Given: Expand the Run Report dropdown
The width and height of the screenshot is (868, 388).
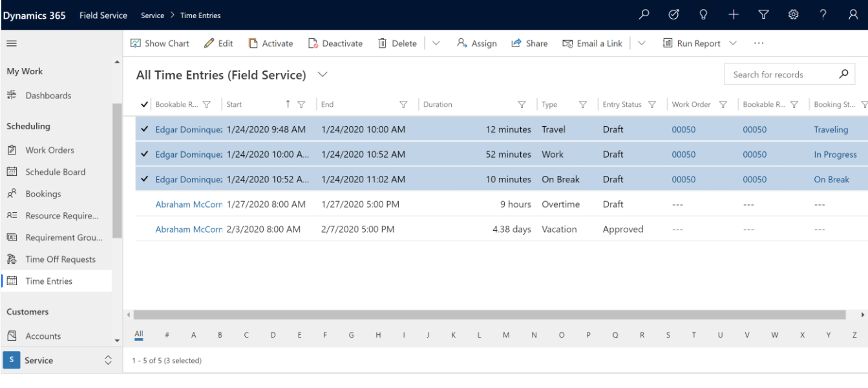Looking at the screenshot, I should [732, 43].
